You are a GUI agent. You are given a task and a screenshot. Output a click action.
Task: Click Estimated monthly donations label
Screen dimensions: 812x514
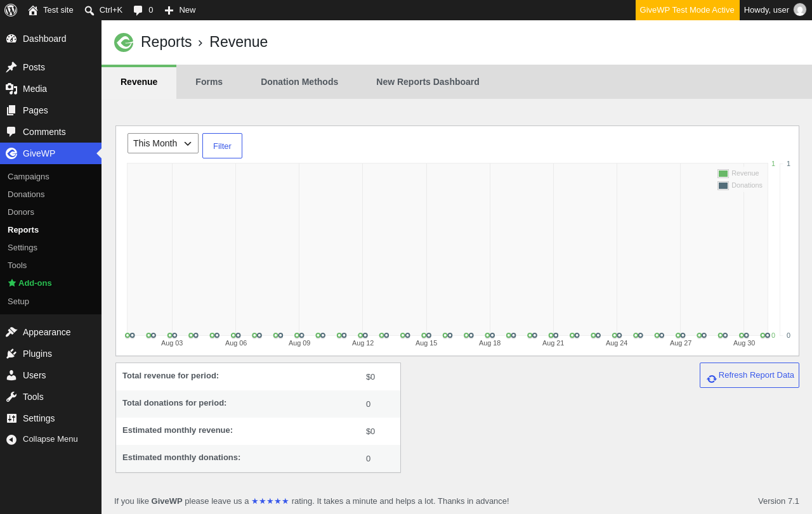(x=181, y=458)
